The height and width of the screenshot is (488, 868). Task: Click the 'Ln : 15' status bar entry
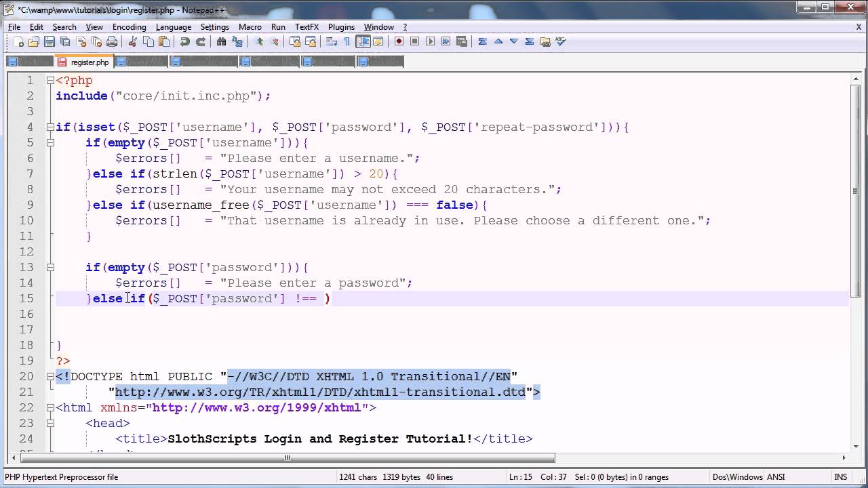point(522,477)
